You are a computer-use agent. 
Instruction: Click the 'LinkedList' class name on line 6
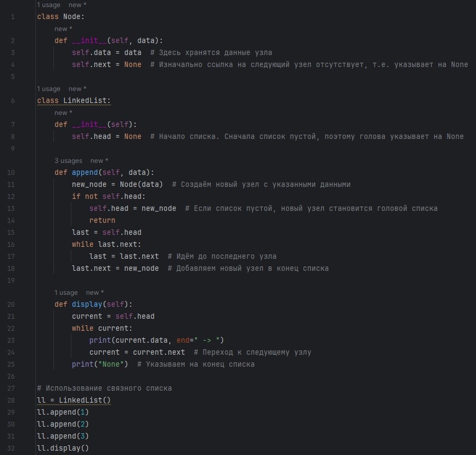coord(85,101)
